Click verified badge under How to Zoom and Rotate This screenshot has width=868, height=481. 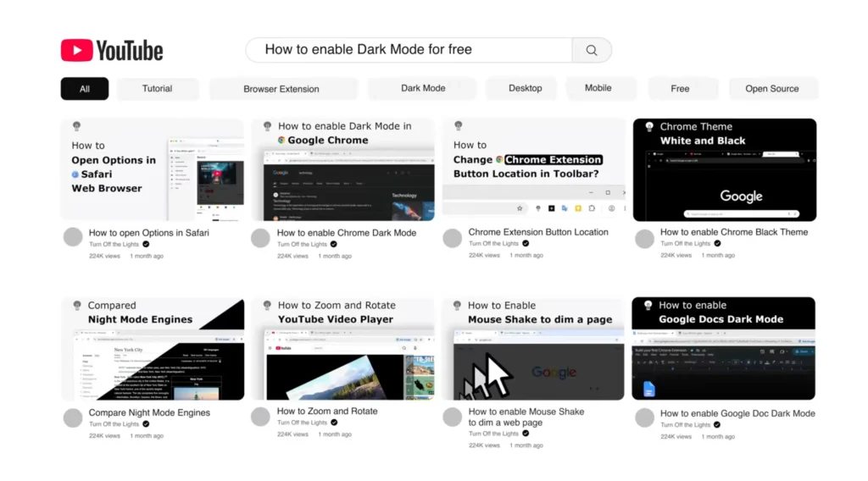[334, 423]
